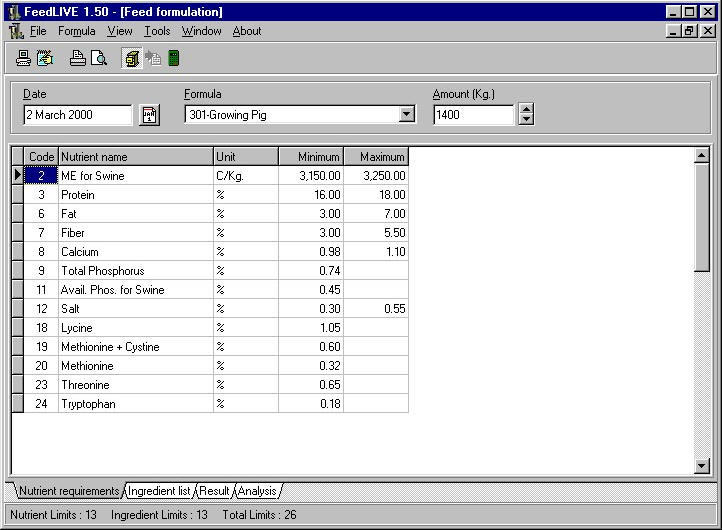
Task: Switch to the Result tab
Action: click(214, 491)
